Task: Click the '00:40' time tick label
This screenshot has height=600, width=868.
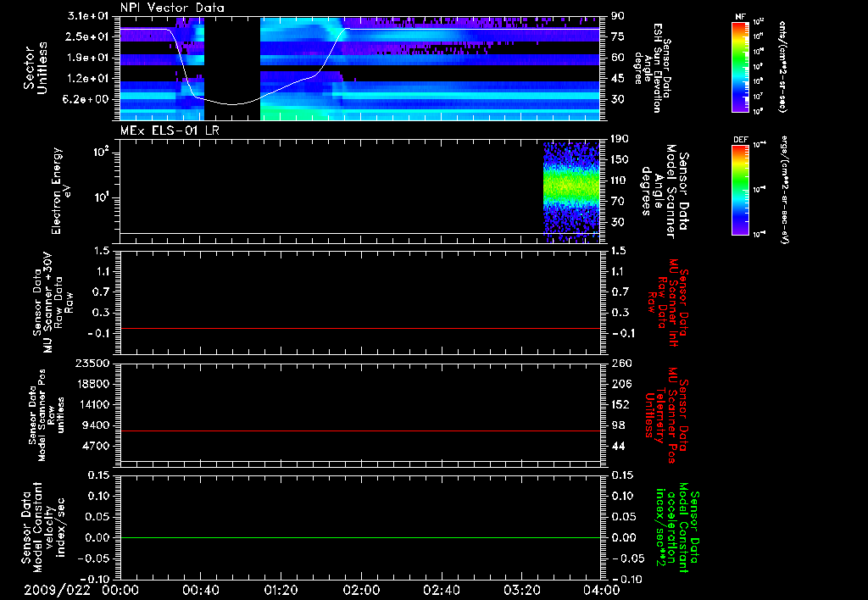Action: 200,590
